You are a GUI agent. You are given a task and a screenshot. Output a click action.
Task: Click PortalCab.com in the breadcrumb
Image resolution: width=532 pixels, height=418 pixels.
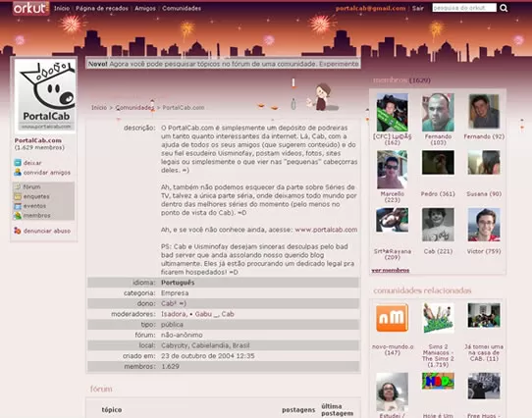[x=184, y=108]
